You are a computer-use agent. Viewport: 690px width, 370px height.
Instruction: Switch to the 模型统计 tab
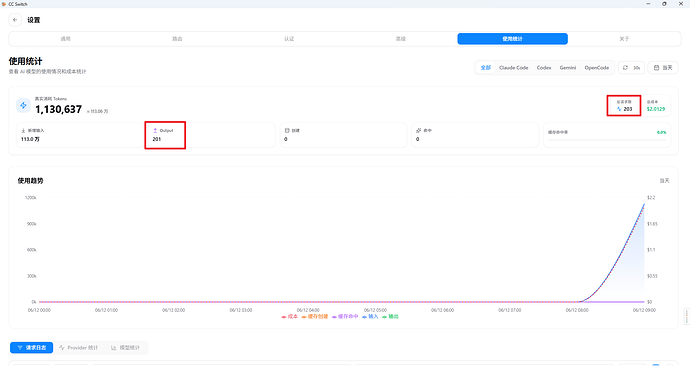[125, 348]
